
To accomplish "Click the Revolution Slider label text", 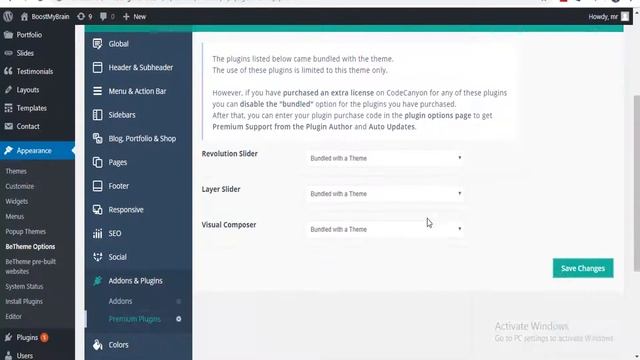I will 229,153.
